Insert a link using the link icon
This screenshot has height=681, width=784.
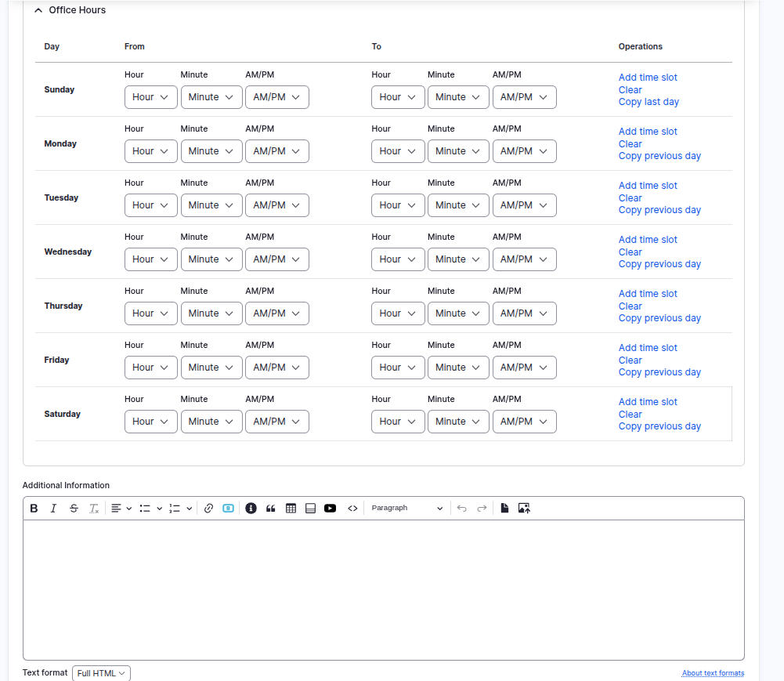pyautogui.click(x=208, y=509)
